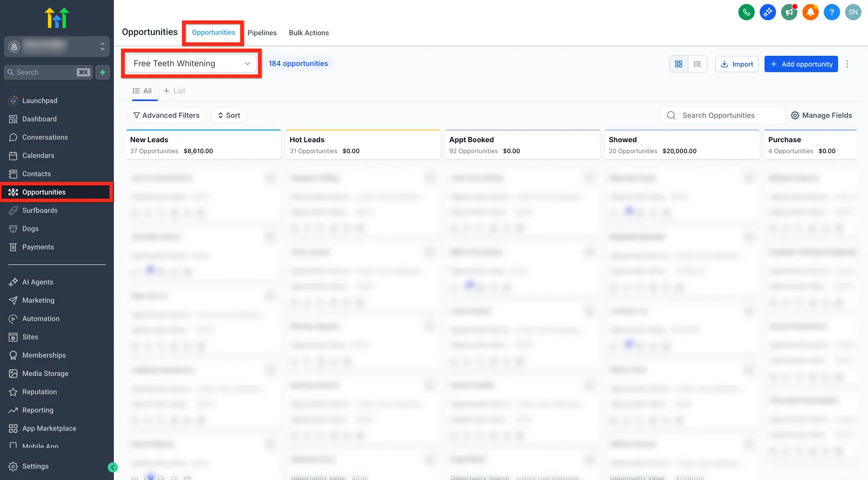Open the Free Teeth Whitening pipeline dropdown
Image resolution: width=868 pixels, height=480 pixels.
click(x=192, y=63)
